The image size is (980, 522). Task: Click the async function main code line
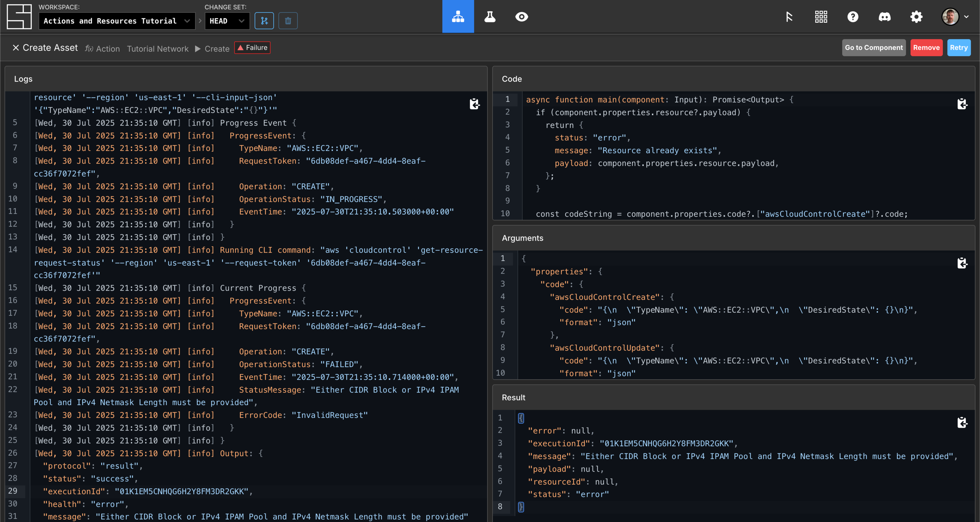pyautogui.click(x=659, y=99)
